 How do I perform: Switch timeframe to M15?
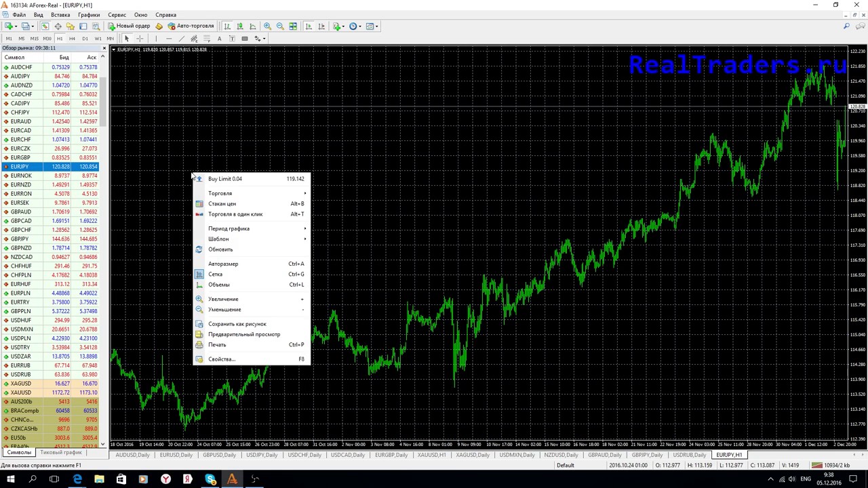tap(34, 39)
